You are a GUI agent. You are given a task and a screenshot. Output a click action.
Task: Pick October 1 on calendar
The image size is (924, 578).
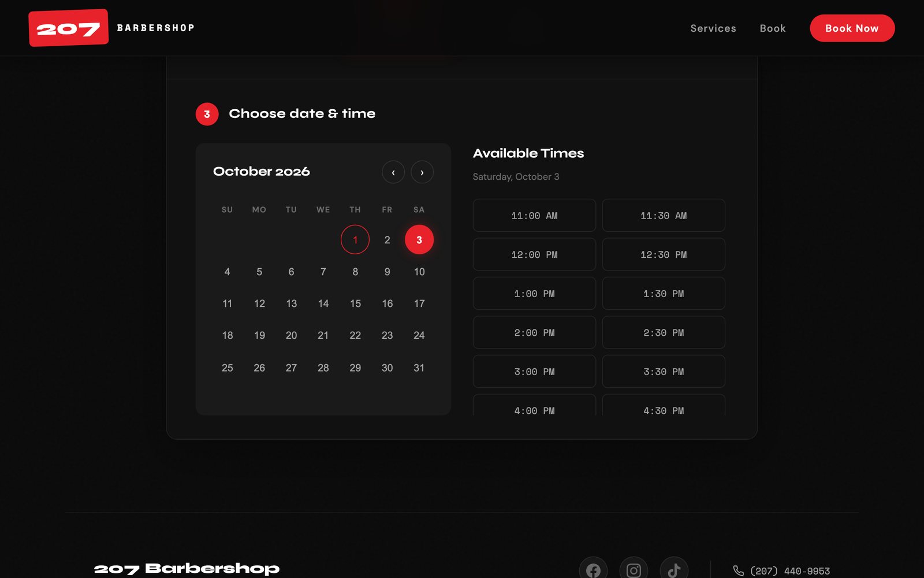coord(355,239)
